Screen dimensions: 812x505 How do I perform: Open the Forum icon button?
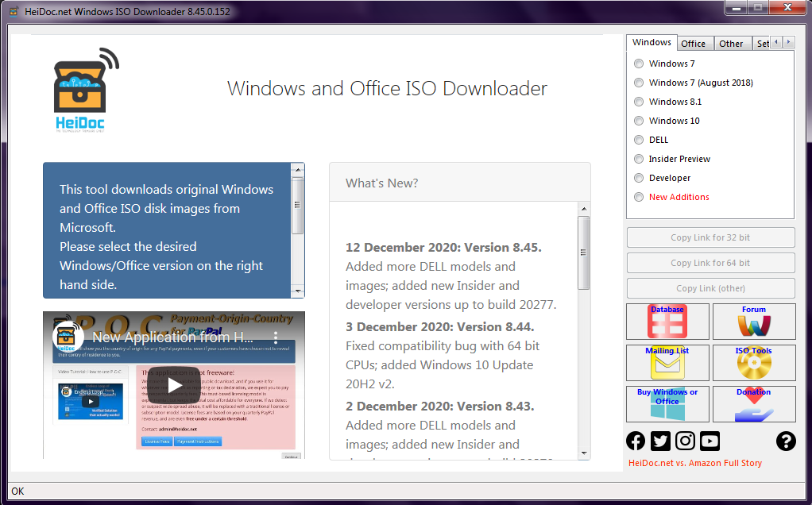[754, 322]
